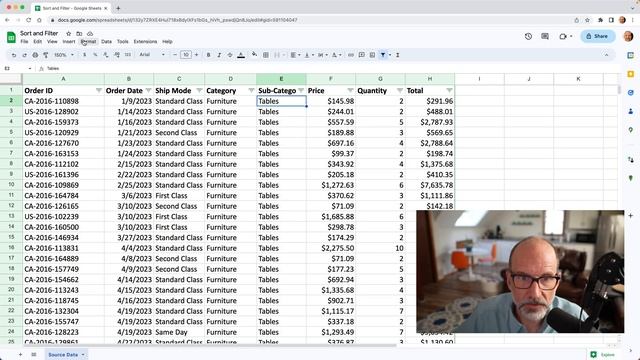Open Quantity column filter
This screenshot has width=640, height=360.
(400, 91)
